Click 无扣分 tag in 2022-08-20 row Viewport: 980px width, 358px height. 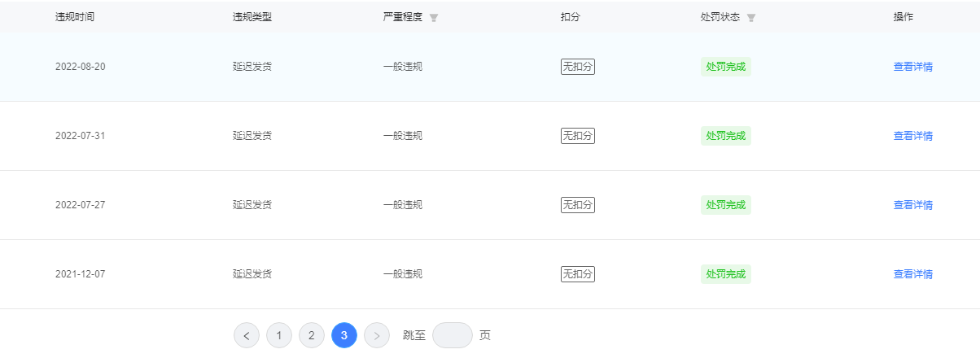[578, 67]
